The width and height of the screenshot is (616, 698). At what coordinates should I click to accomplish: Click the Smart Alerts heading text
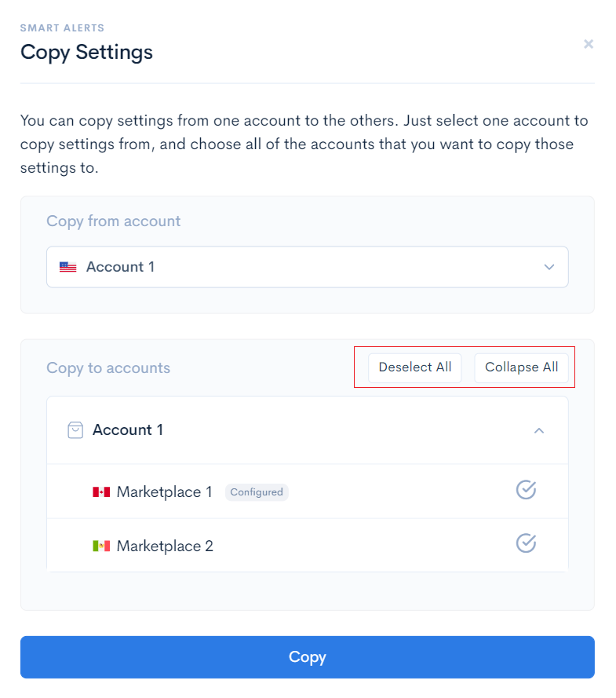pos(62,28)
